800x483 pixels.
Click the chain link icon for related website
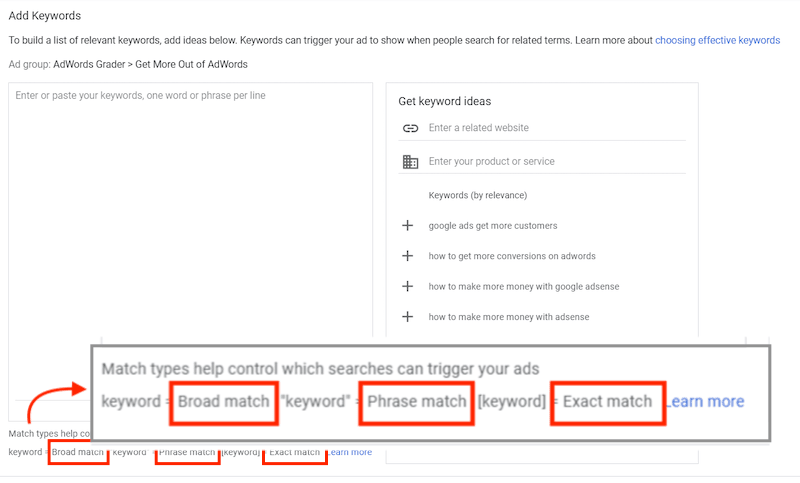[409, 128]
